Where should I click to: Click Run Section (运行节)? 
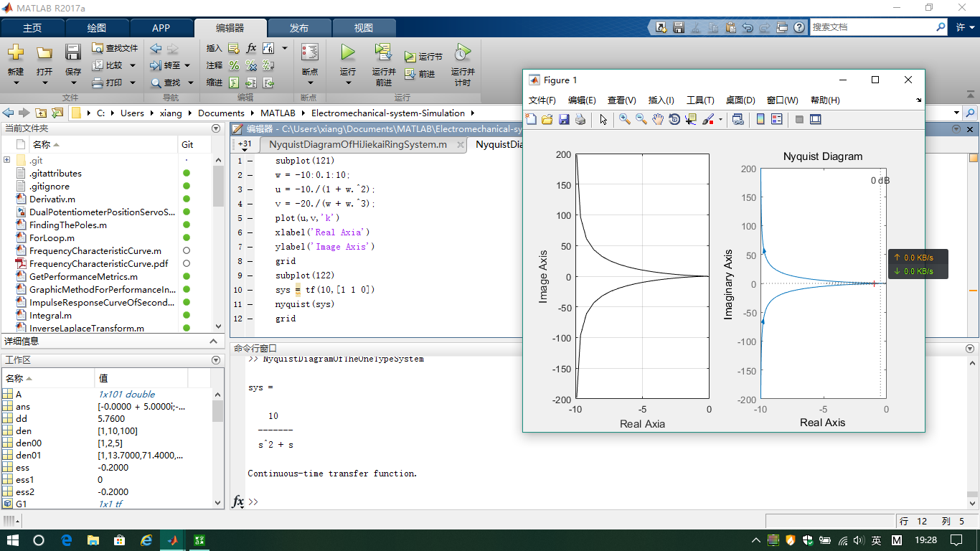coord(423,56)
